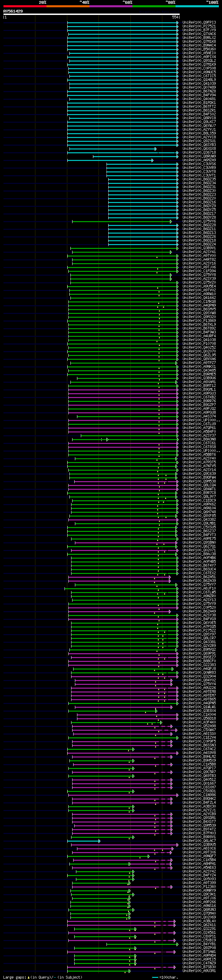Click the purple ~60% identity legend color
Image resolution: width=222 pixels, height=980 pixels.
point(111,6)
